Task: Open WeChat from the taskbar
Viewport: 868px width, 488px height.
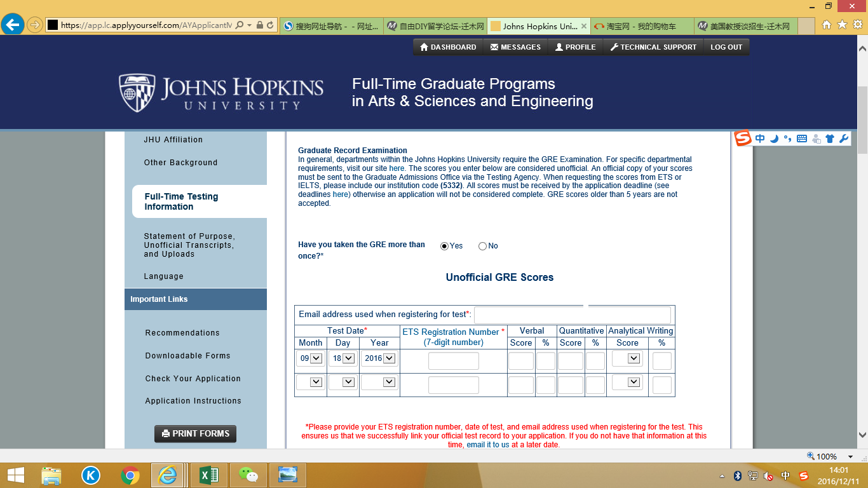Action: [248, 475]
